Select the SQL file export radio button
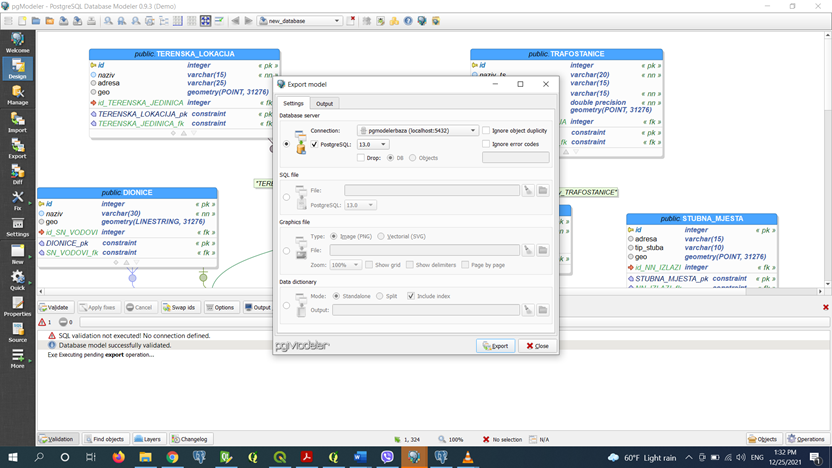 (287, 197)
